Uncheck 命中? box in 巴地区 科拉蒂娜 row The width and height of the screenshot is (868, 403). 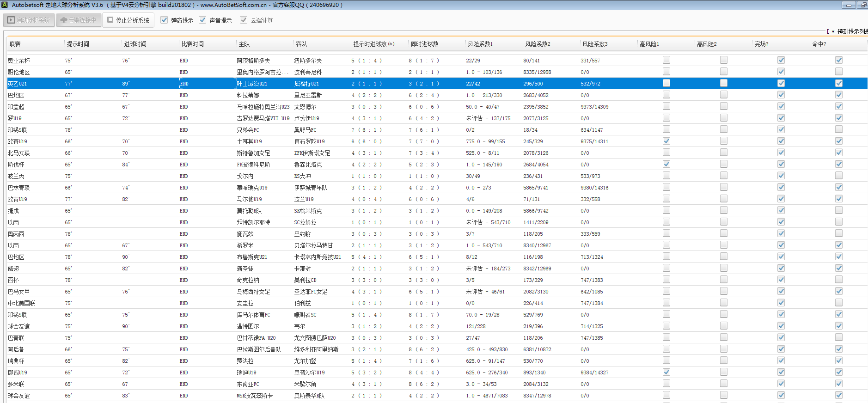coord(838,95)
